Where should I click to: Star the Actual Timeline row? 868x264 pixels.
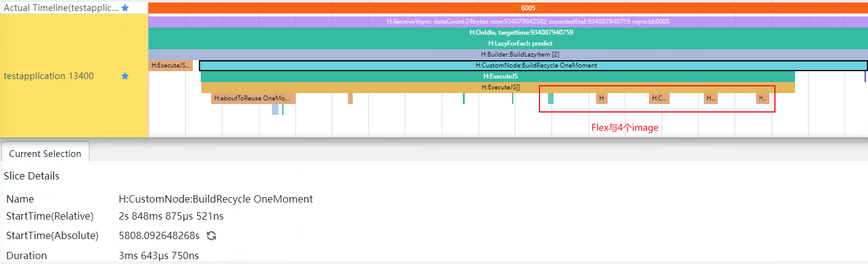(x=125, y=8)
